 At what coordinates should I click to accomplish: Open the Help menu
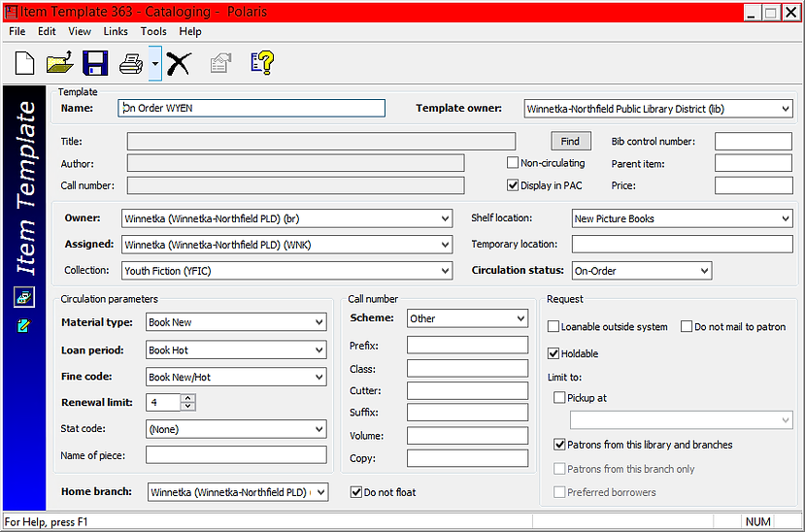click(190, 31)
